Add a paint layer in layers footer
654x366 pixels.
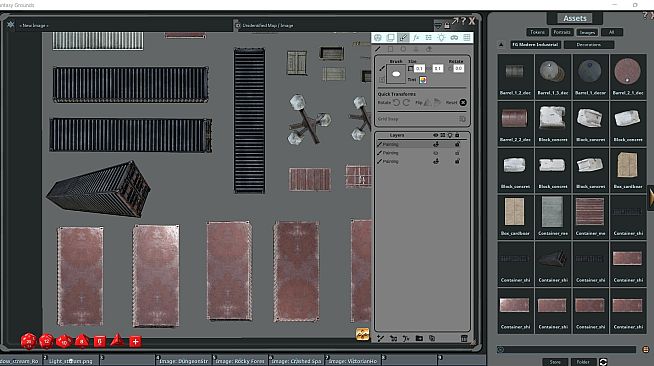coord(380,338)
